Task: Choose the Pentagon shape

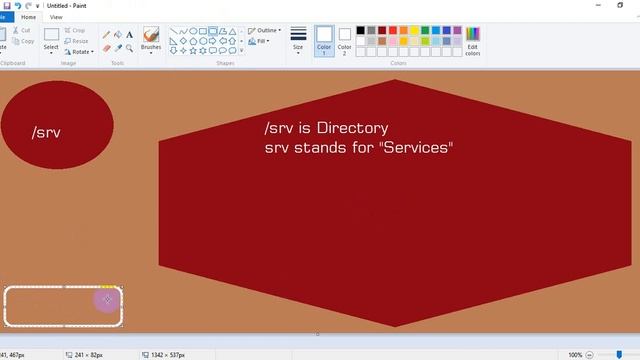Action: (193, 41)
